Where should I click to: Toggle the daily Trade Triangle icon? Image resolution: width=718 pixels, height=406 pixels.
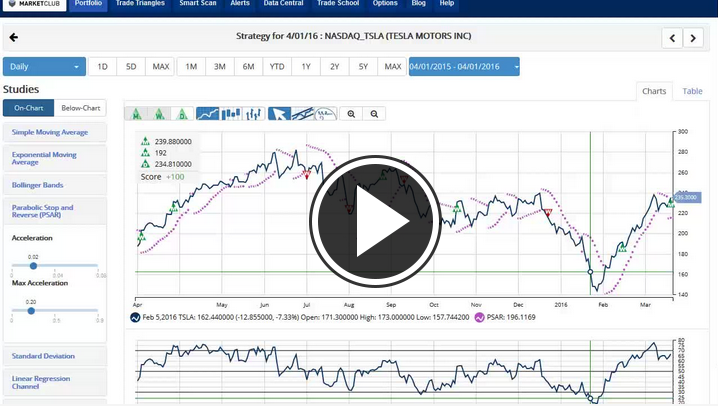click(x=181, y=114)
